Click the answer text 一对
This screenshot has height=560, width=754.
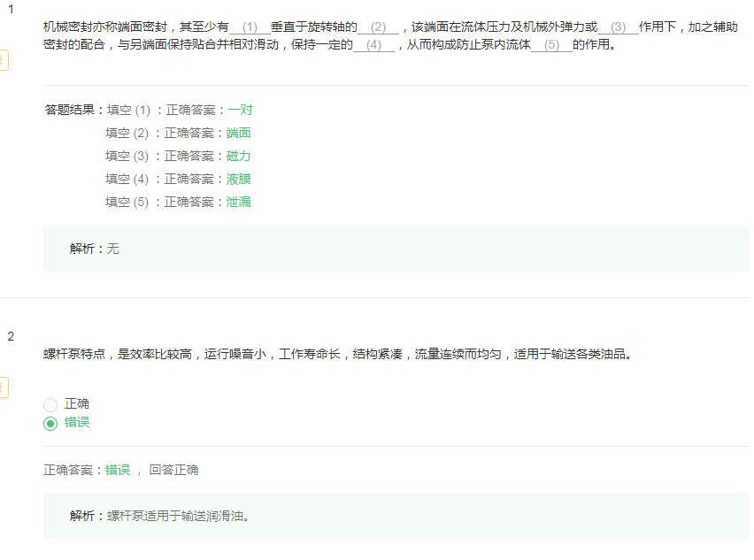pos(240,110)
